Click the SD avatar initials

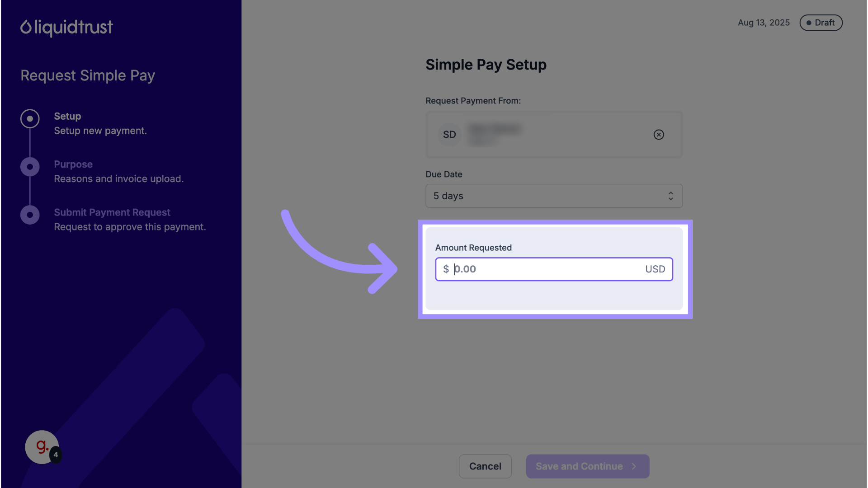[449, 135]
